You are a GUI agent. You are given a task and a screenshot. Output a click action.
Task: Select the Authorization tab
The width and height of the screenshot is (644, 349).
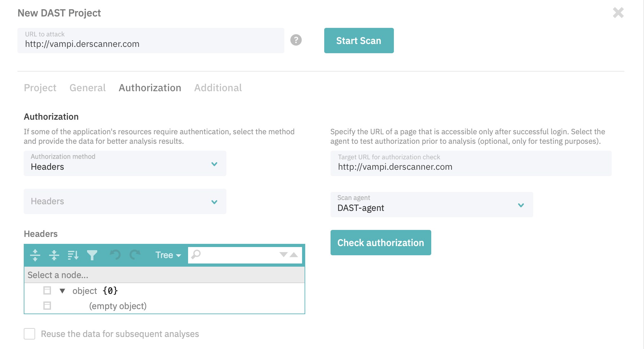click(150, 88)
